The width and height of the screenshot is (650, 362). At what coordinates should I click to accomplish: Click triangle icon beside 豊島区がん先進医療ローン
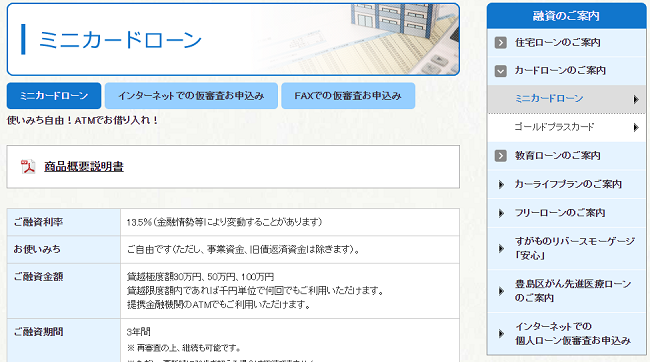501,291
